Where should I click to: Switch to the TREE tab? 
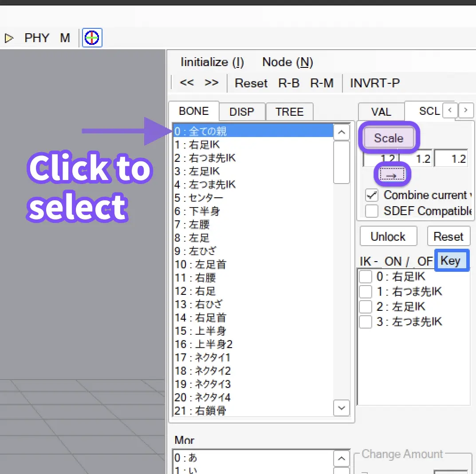point(290,112)
